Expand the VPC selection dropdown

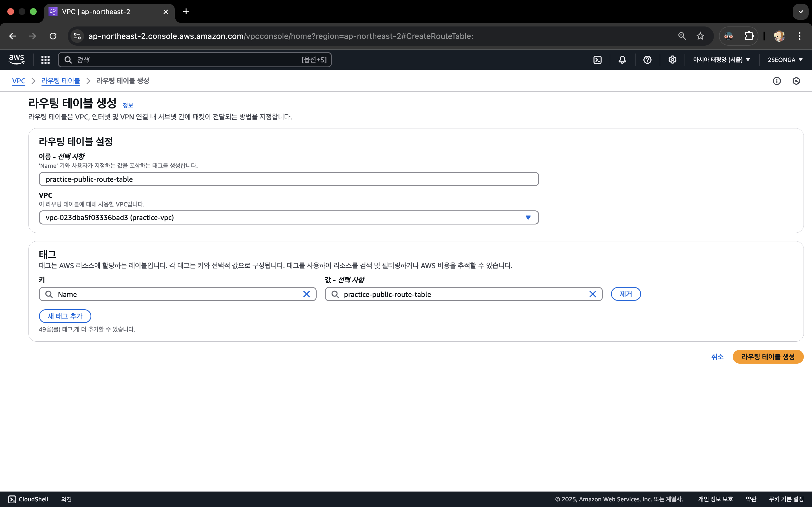[528, 218]
